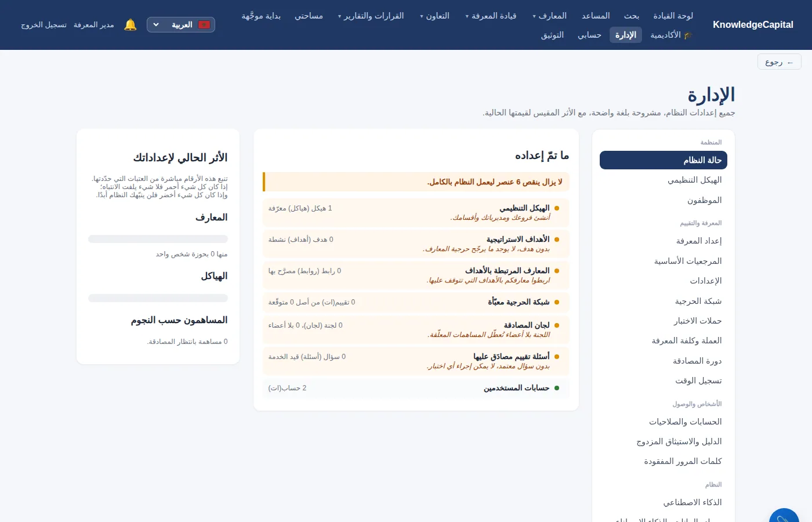Open الإعدادات sidebar item
This screenshot has width=812, height=522.
(x=664, y=281)
